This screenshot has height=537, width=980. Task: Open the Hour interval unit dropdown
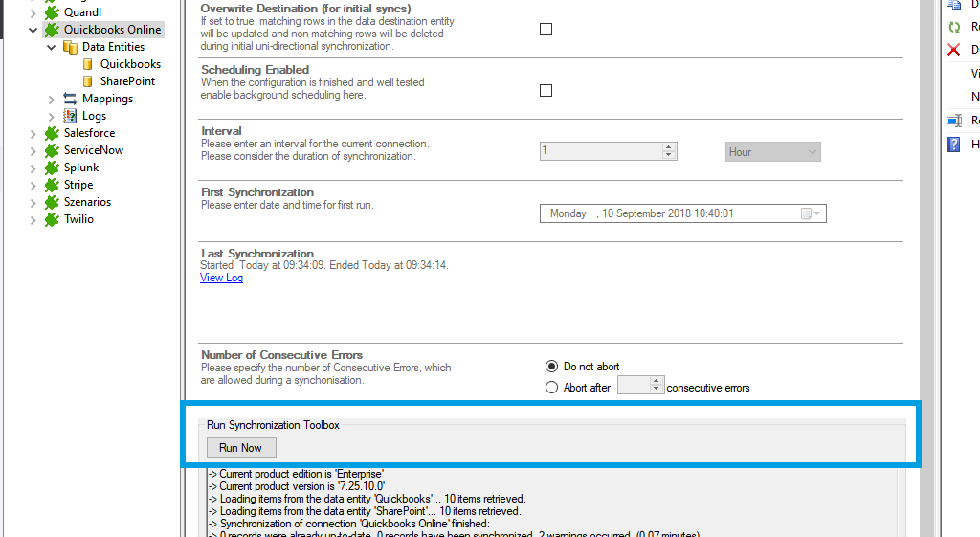tap(773, 152)
